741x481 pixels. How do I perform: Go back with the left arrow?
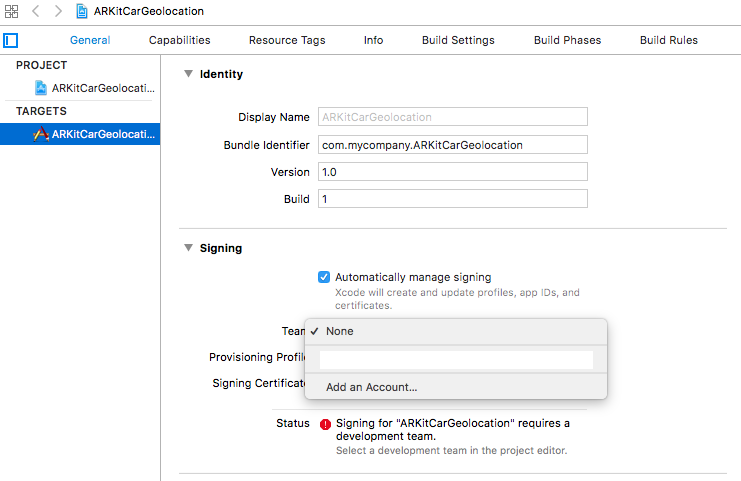[x=36, y=11]
